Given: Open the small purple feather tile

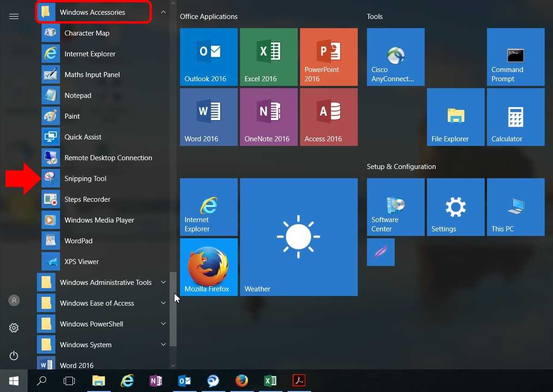Looking at the screenshot, I should click(380, 252).
